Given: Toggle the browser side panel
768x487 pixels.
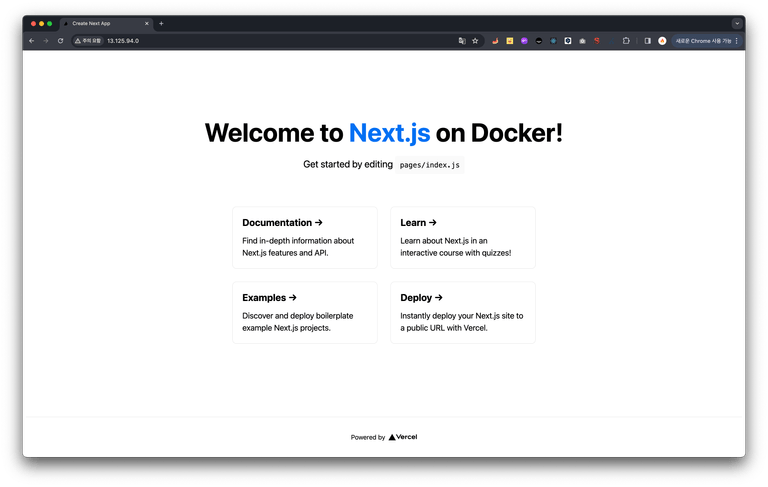Looking at the screenshot, I should coord(647,41).
